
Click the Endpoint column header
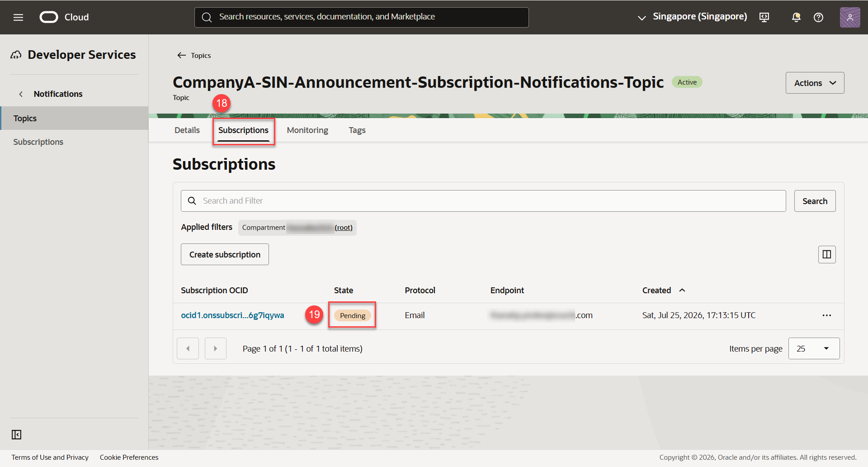click(507, 291)
